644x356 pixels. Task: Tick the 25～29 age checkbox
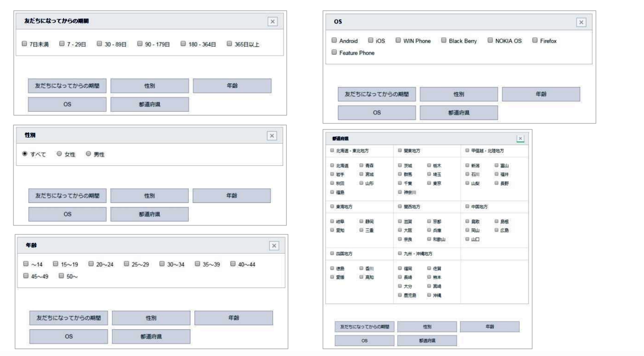[126, 264]
